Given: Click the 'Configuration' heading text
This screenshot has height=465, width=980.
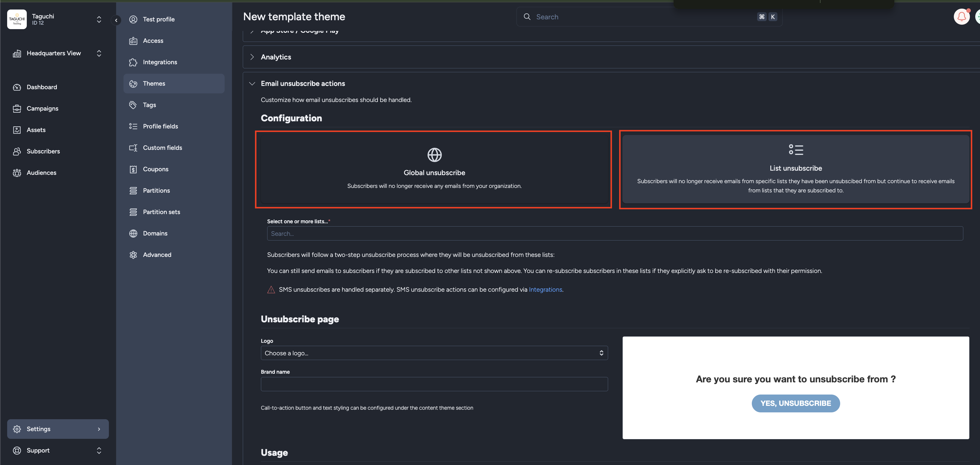Looking at the screenshot, I should pyautogui.click(x=292, y=118).
